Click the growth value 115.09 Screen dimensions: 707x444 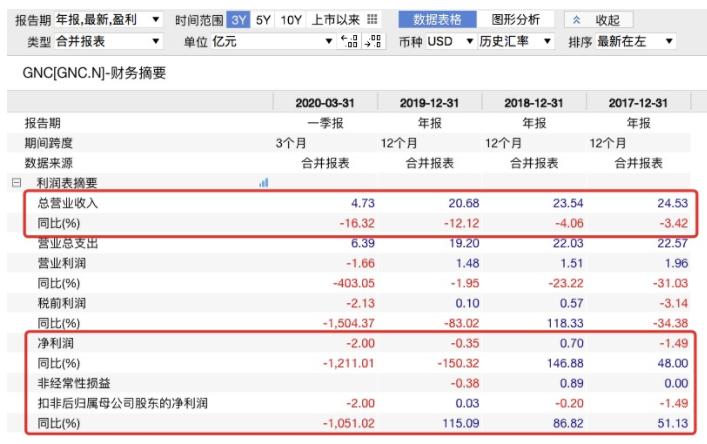[461, 423]
